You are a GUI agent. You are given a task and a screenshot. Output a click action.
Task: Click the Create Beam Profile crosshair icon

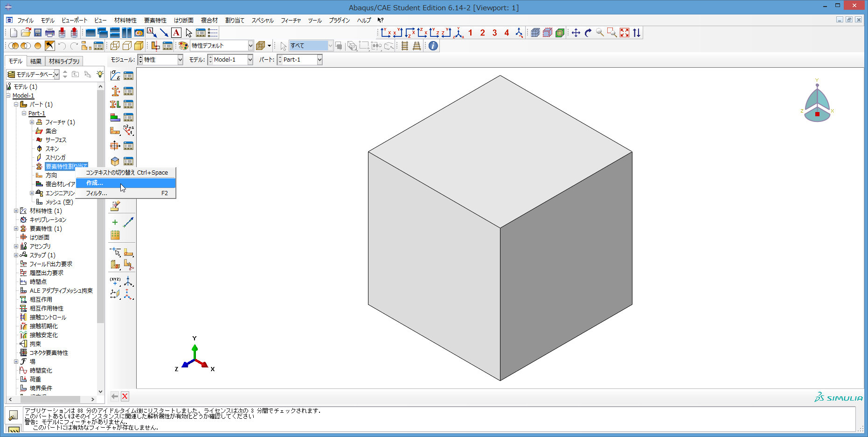[115, 146]
